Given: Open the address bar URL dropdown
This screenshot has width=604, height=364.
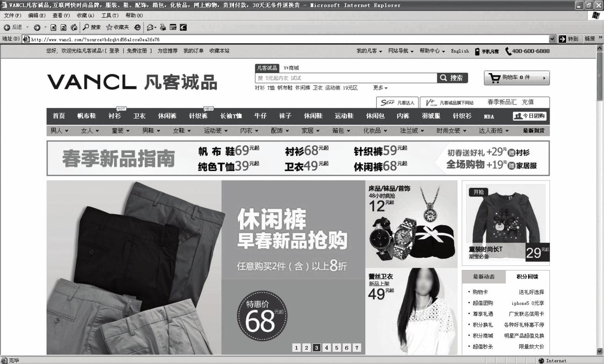Looking at the screenshot, I should [x=552, y=39].
